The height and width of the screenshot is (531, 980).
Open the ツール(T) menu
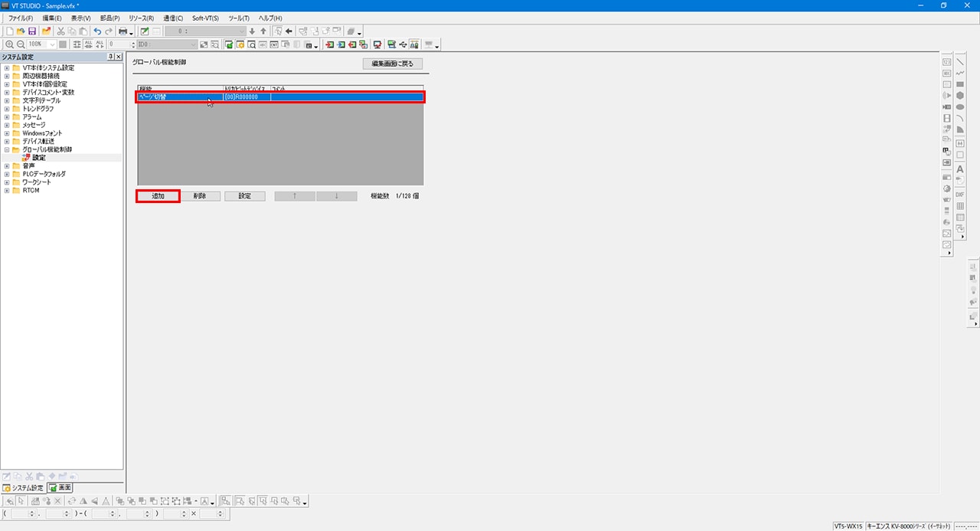(x=239, y=18)
